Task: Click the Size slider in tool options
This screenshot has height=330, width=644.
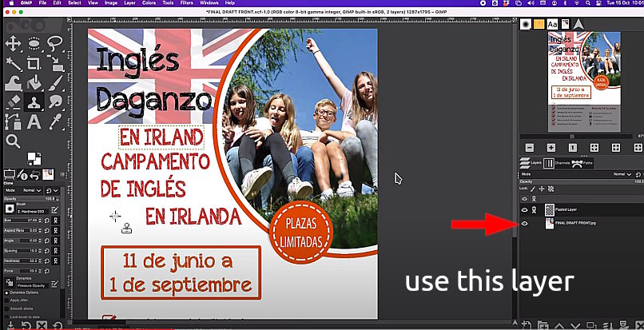Action: pyautogui.click(x=23, y=221)
